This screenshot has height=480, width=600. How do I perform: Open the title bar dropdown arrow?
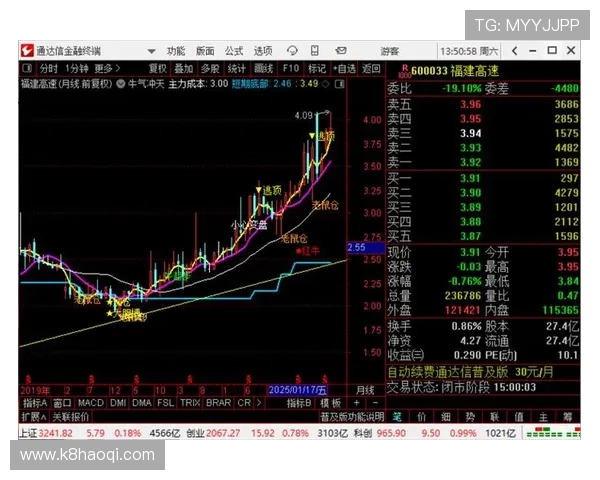point(152,51)
